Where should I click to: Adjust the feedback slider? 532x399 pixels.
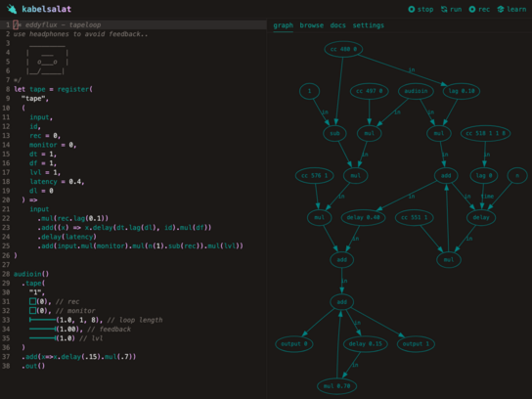coord(43,329)
